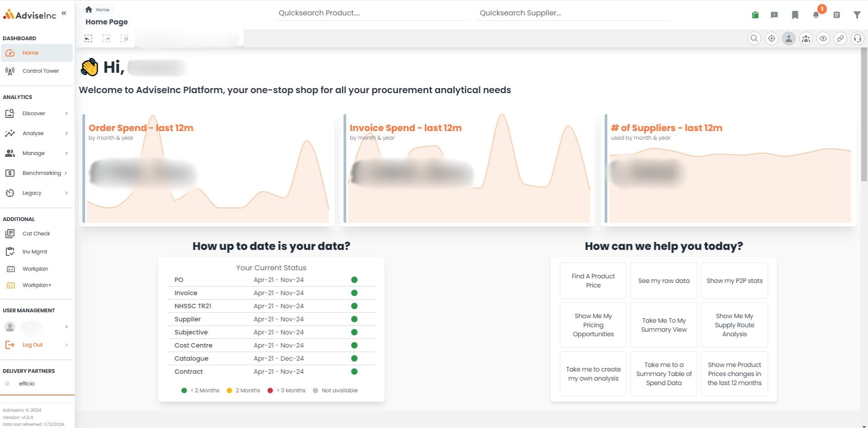The image size is (868, 428).
Task: Click the redo selection icon
Action: pos(107,39)
